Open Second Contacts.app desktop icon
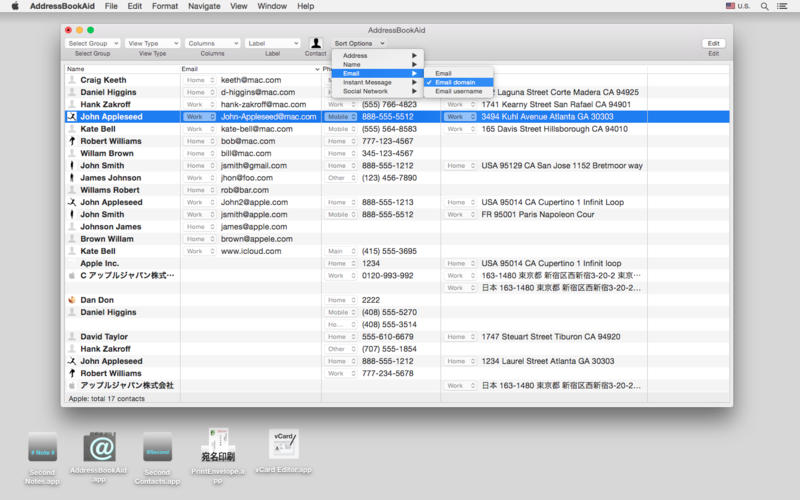 click(156, 447)
